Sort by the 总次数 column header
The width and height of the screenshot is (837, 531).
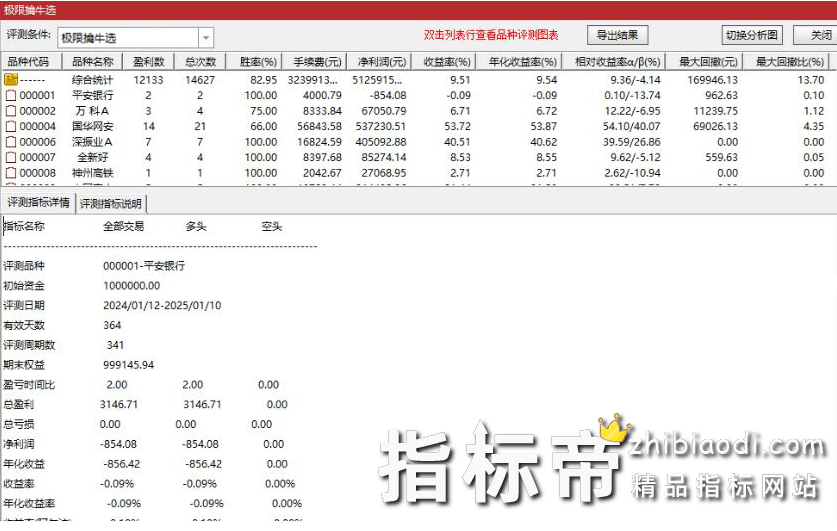200,62
